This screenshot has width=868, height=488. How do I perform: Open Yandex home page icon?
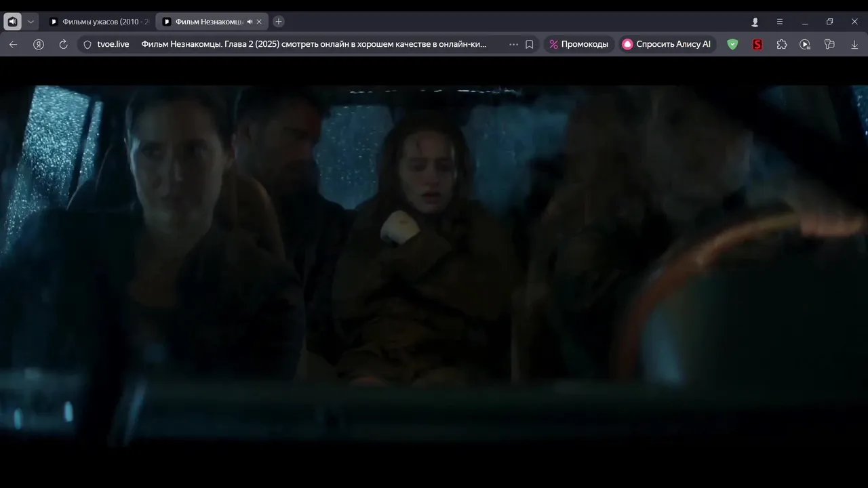pyautogui.click(x=39, y=44)
